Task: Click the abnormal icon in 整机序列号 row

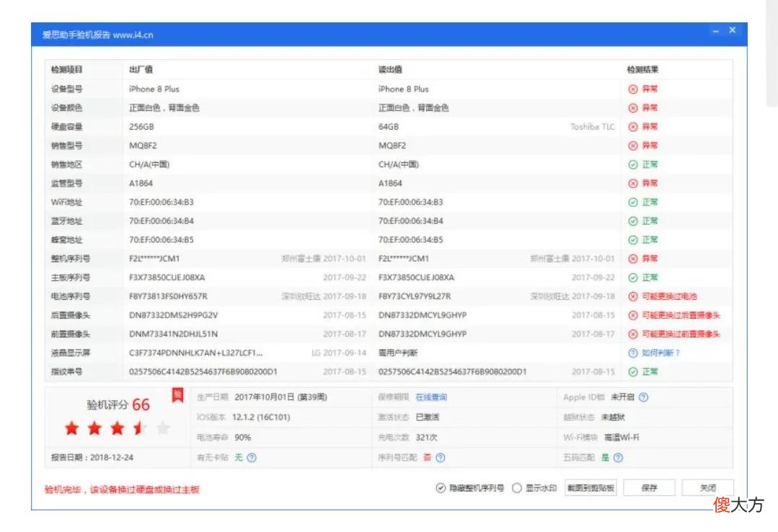Action: pyautogui.click(x=632, y=259)
